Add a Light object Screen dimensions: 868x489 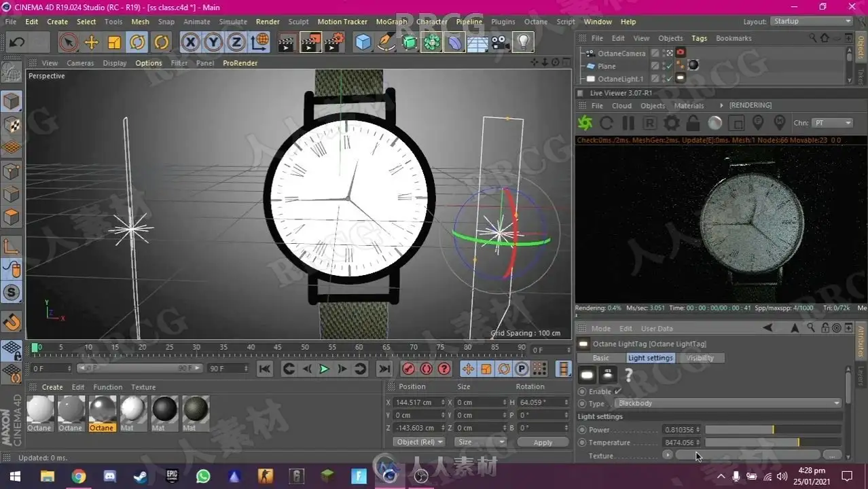(523, 42)
